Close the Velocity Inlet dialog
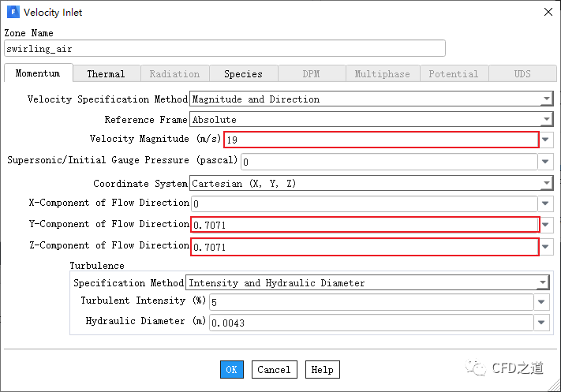Image resolution: width=561 pixels, height=392 pixels. click(x=548, y=12)
